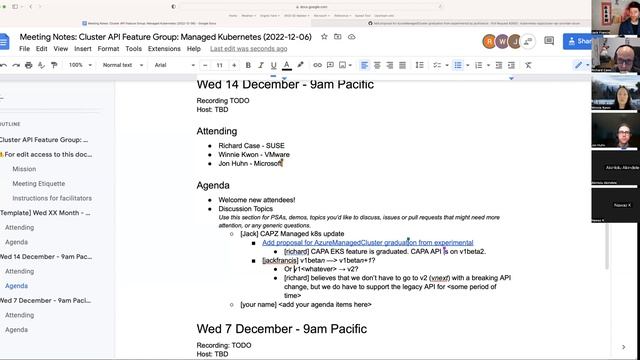Redo the last undone edit
The width and height of the screenshot is (640, 360).
coord(16,65)
